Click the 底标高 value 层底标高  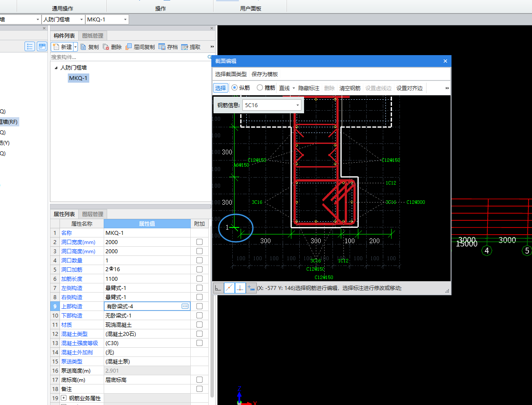[147, 380]
